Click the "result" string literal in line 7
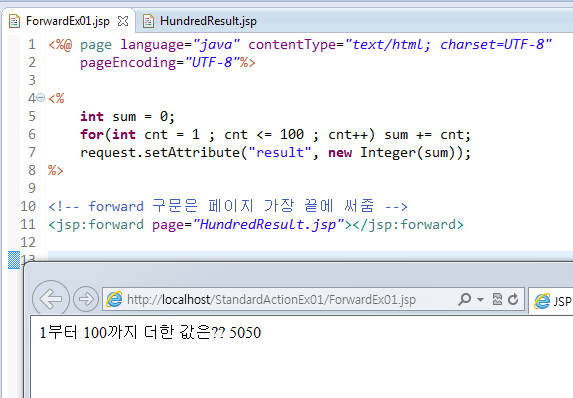 [x=280, y=152]
